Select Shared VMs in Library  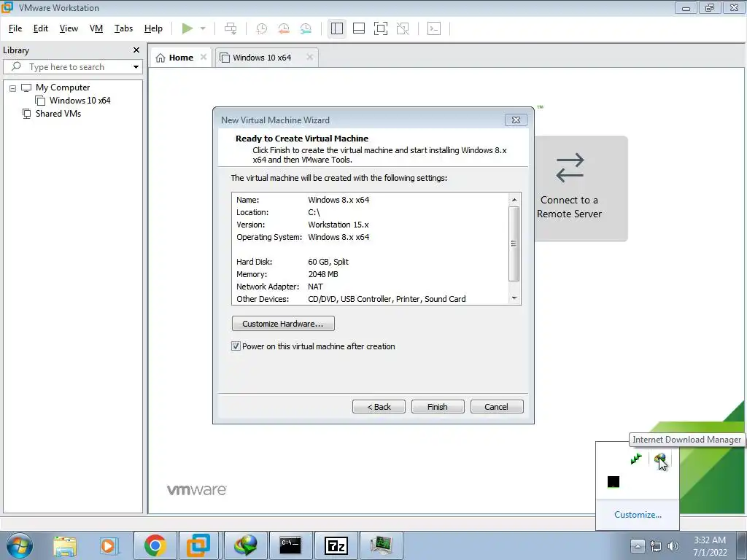click(x=58, y=114)
